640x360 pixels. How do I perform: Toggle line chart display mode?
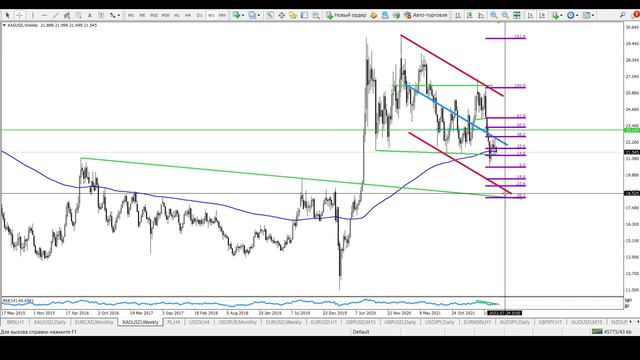click(x=481, y=15)
